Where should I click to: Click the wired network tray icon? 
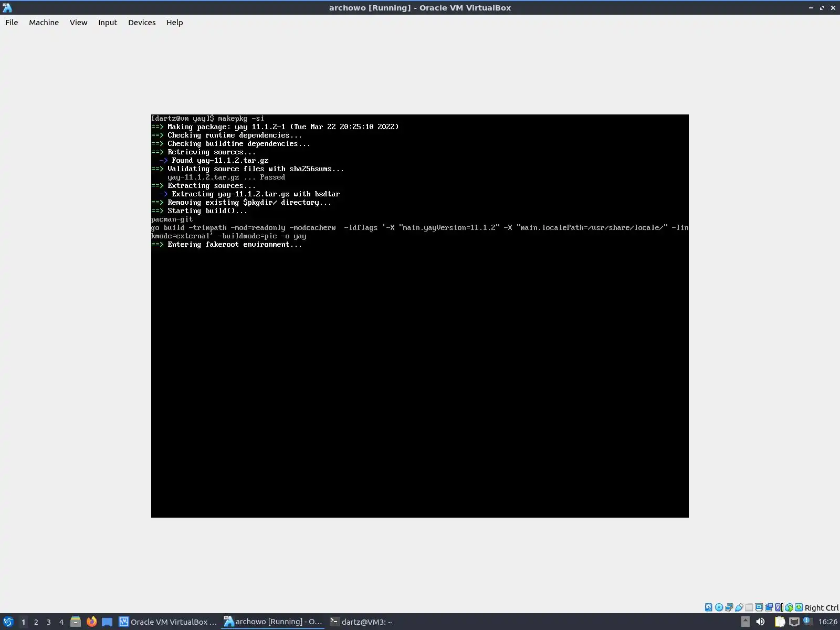(x=794, y=622)
